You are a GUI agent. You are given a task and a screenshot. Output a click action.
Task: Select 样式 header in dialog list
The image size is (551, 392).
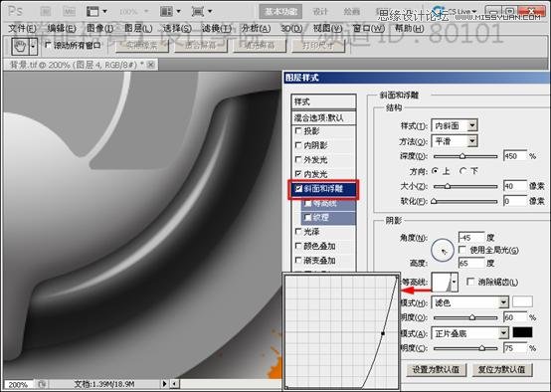pos(323,101)
